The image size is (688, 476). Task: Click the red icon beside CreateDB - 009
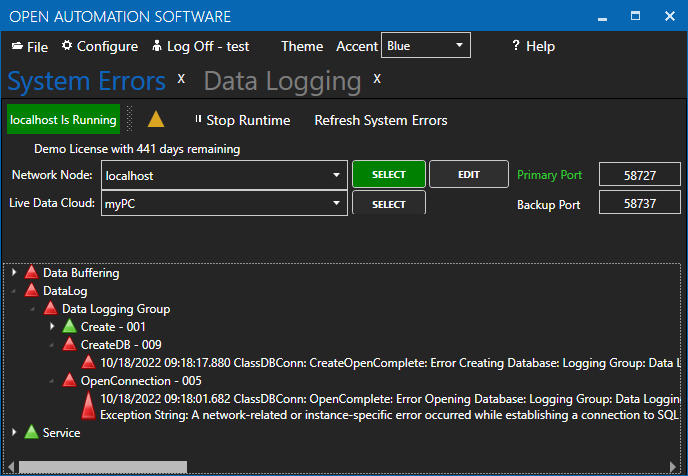pyautogui.click(x=69, y=345)
